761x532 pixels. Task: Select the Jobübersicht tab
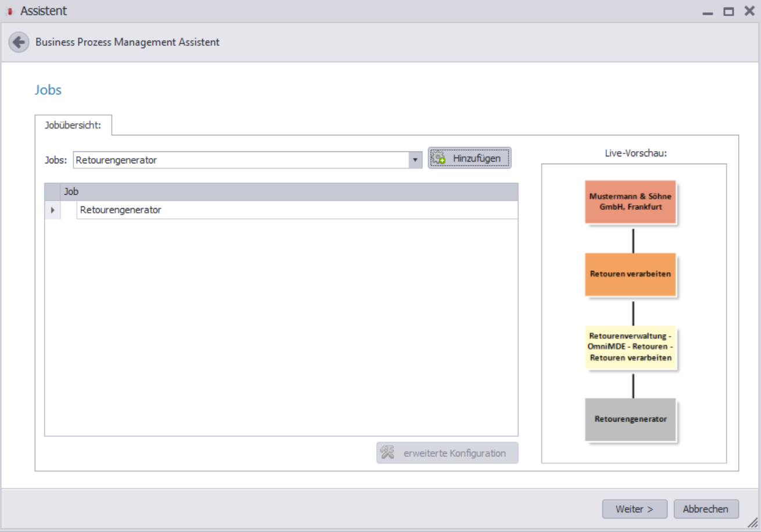73,125
